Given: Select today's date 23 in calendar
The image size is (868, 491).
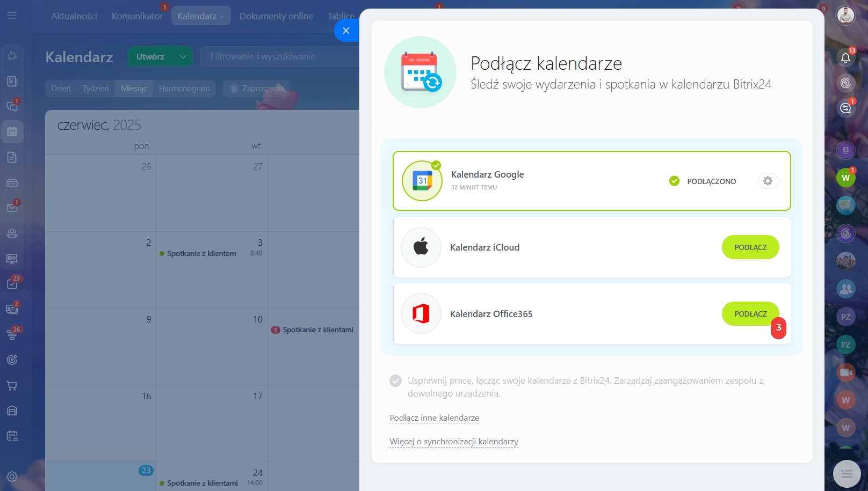Looking at the screenshot, I should coord(146,471).
